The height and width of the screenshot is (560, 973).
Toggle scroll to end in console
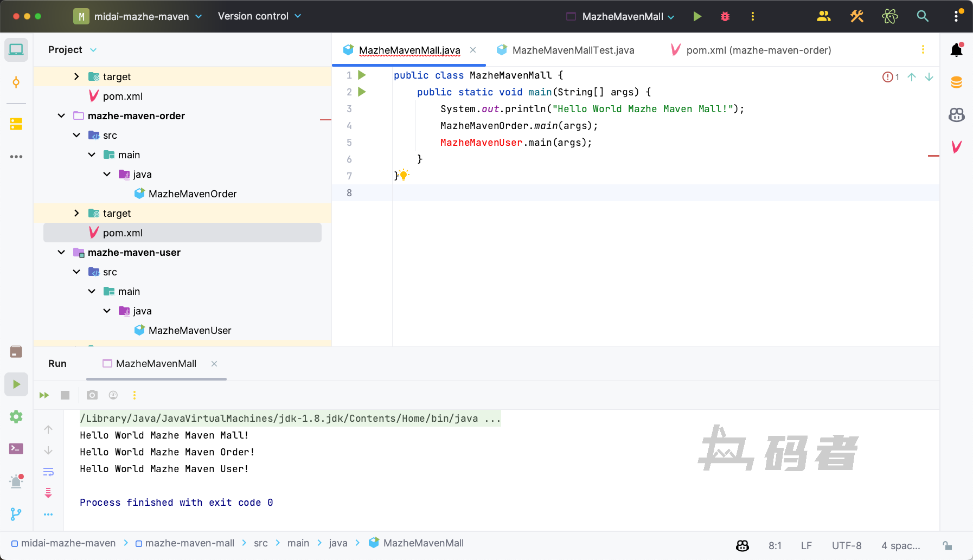tap(48, 493)
